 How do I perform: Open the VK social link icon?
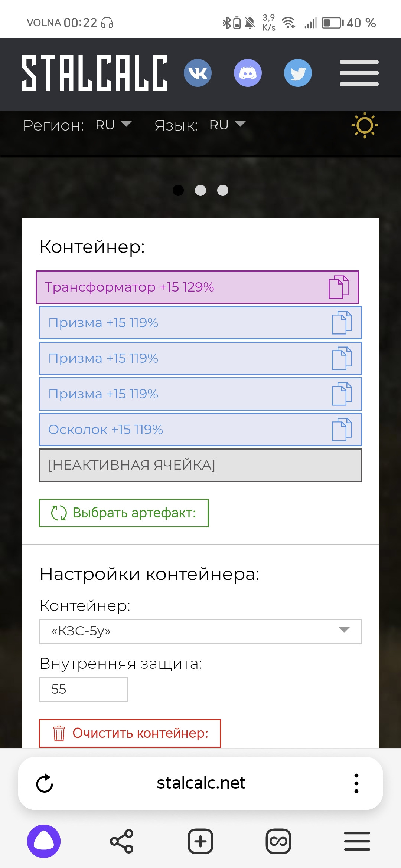click(198, 73)
